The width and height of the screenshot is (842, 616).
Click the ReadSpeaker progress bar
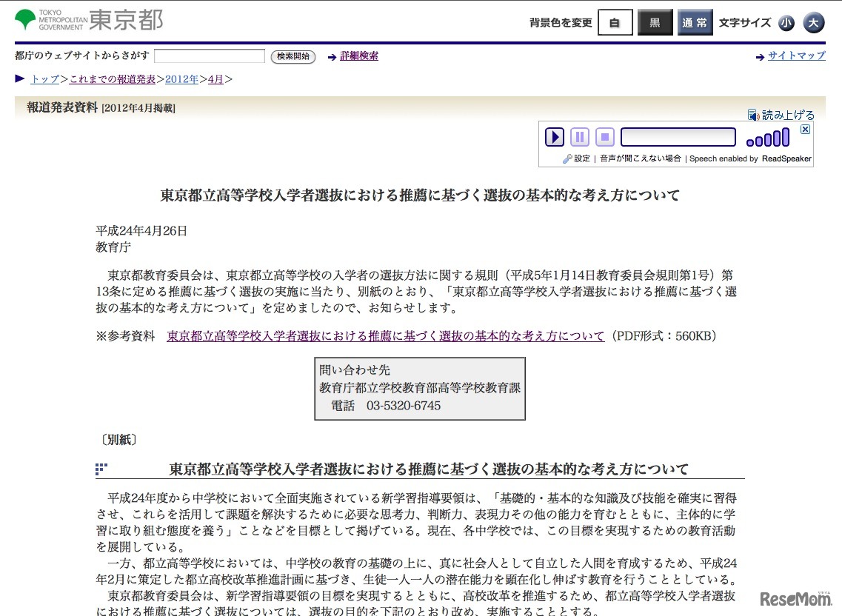[678, 137]
